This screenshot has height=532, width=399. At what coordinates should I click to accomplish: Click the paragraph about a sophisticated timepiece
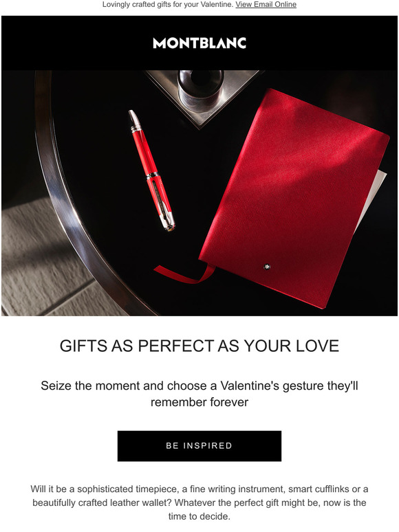coord(199,502)
